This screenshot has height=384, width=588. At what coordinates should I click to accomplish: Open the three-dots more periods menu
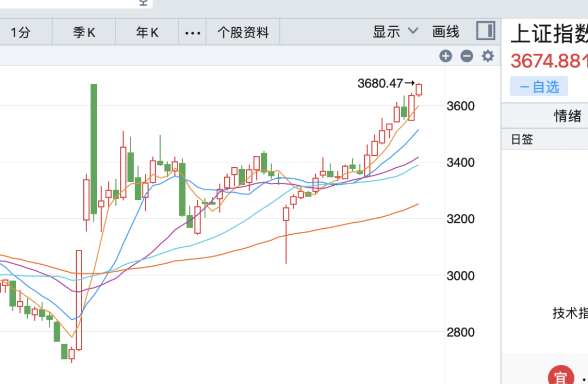click(192, 33)
